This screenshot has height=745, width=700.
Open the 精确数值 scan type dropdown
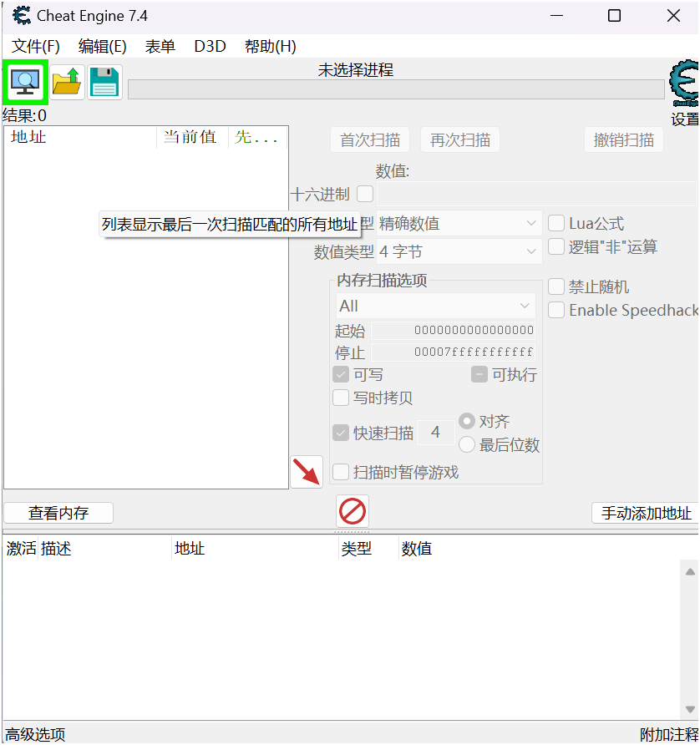click(459, 223)
